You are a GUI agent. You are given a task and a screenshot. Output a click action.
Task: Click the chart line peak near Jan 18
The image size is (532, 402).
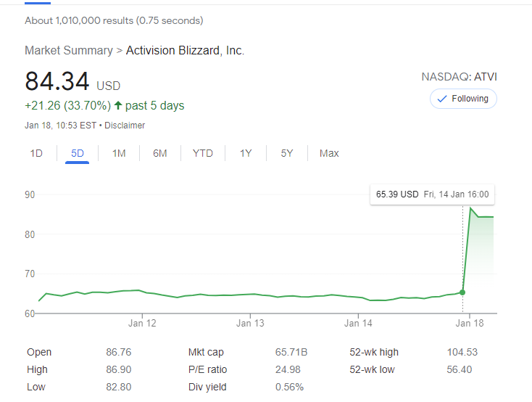pos(470,209)
